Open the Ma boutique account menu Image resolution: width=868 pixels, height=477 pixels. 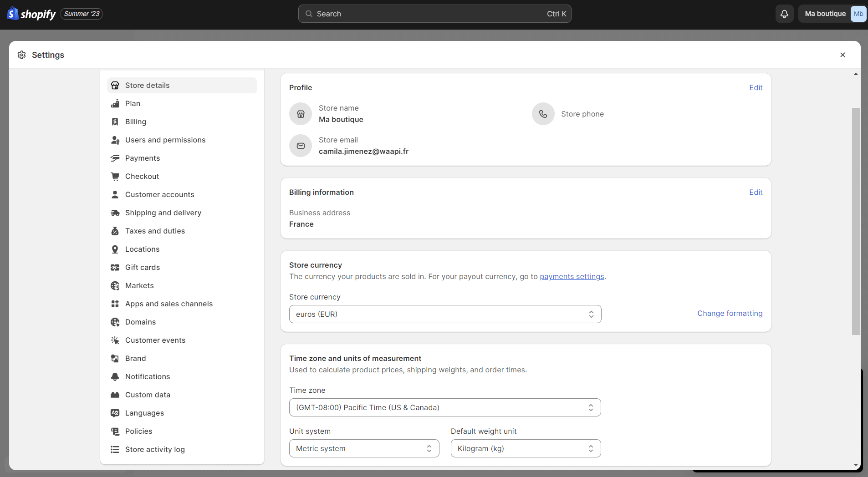[x=832, y=14]
